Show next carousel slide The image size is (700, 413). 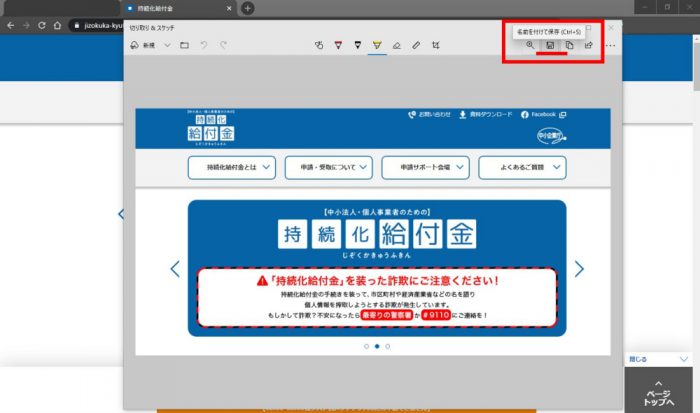click(579, 269)
